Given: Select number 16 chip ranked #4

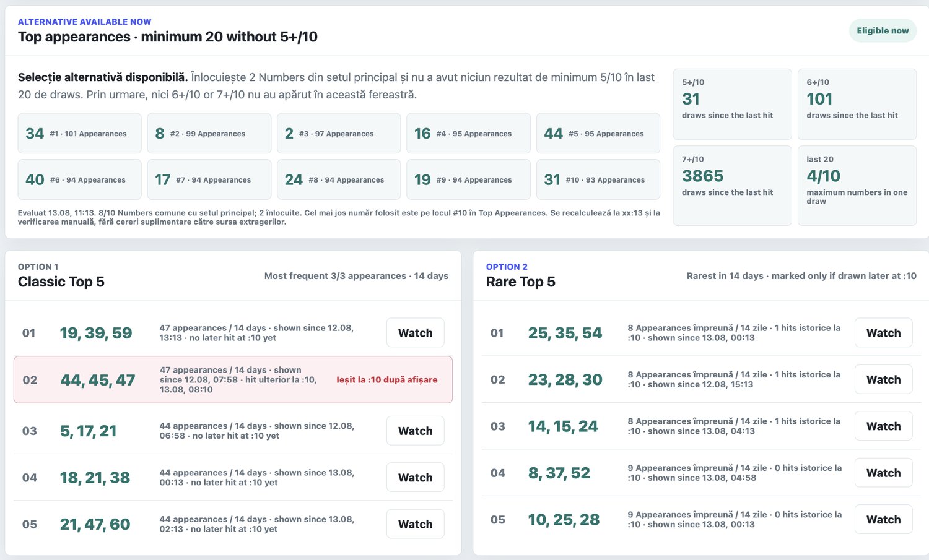Looking at the screenshot, I should coord(469,133).
